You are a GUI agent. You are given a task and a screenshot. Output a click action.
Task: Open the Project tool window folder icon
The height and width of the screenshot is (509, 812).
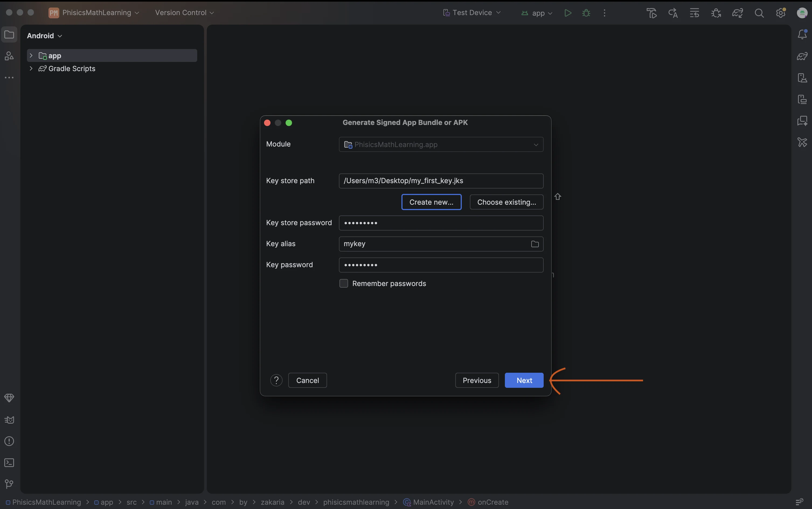9,35
